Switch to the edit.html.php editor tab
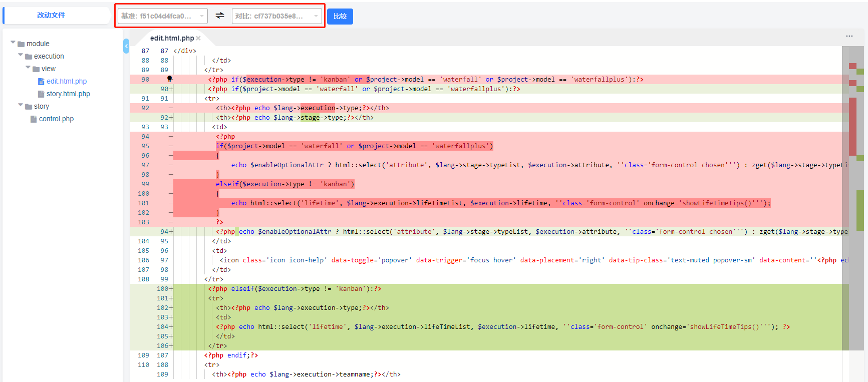The height and width of the screenshot is (382, 868). click(171, 38)
